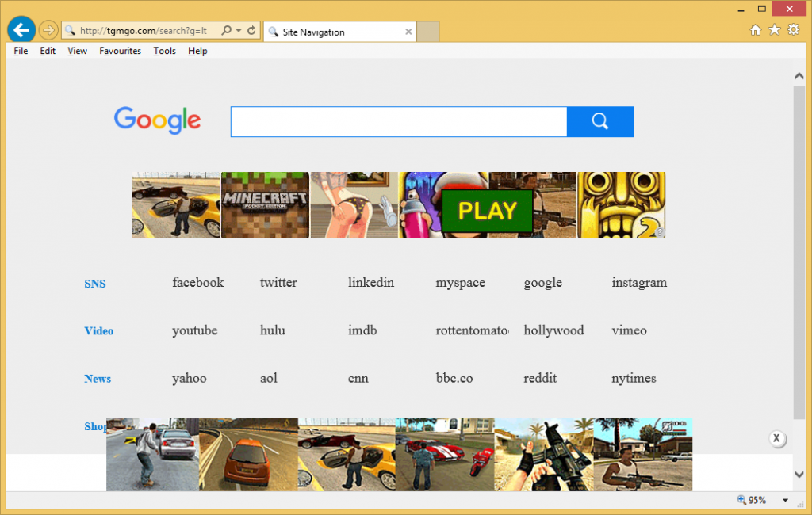Go to the youtube link
The image size is (812, 515).
tap(194, 330)
